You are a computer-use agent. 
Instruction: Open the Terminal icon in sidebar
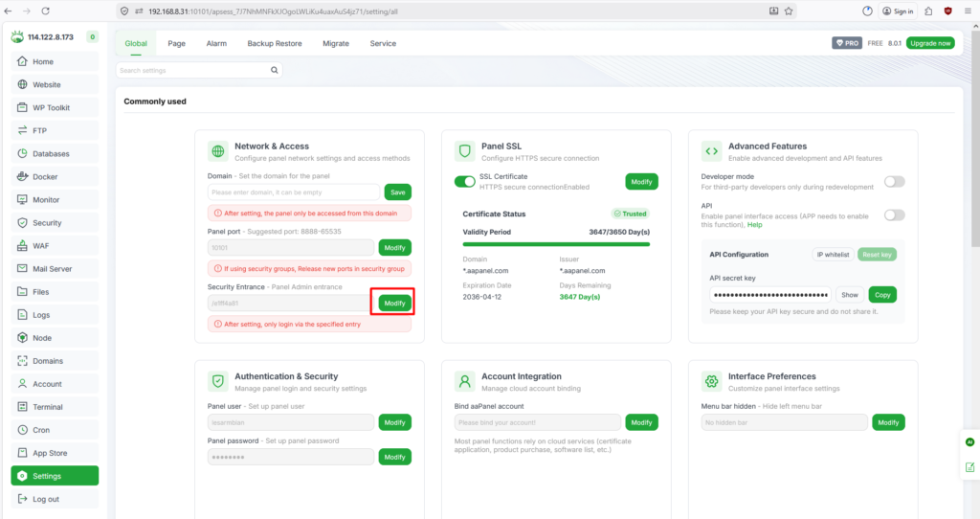click(x=23, y=407)
